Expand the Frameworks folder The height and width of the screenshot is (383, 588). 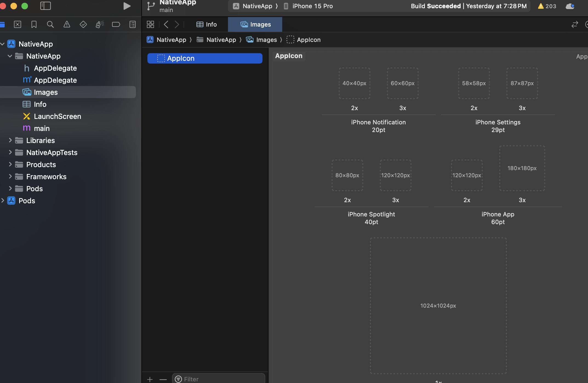pyautogui.click(x=10, y=176)
